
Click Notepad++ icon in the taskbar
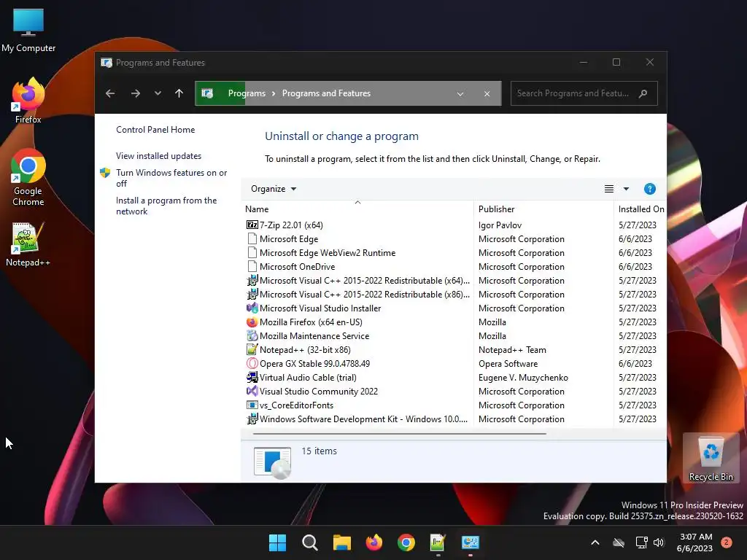pos(438,542)
